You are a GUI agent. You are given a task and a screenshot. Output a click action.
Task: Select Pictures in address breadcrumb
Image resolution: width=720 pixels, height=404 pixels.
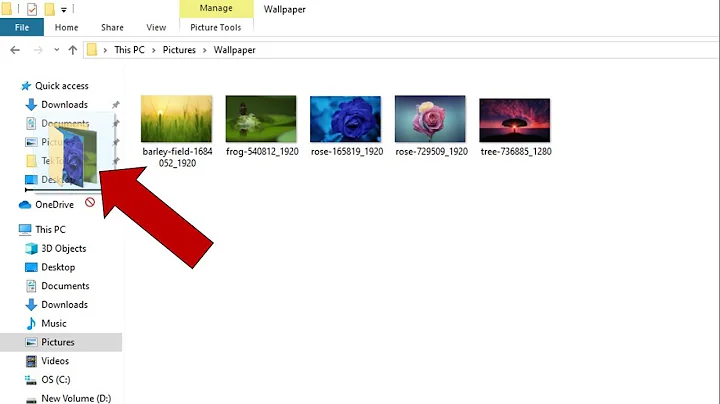(x=179, y=50)
